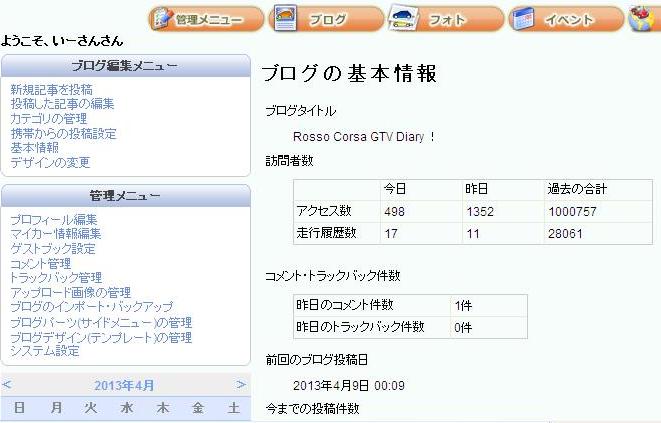Go to next month arrow in calendar

(x=241, y=385)
